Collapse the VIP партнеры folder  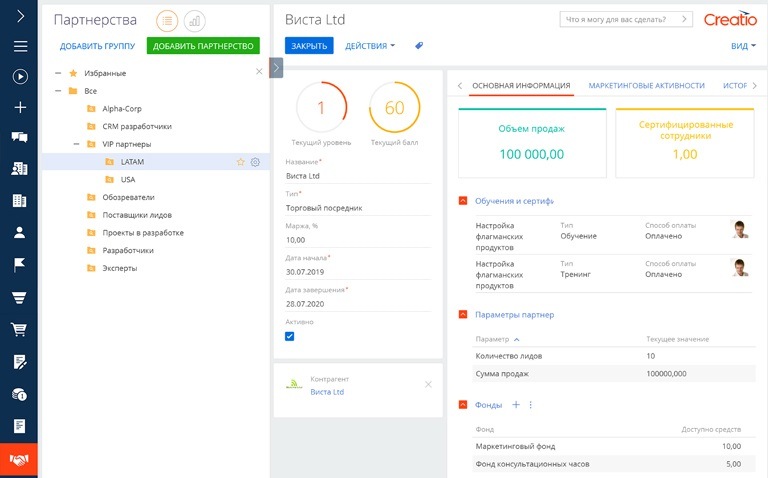pyautogui.click(x=76, y=144)
